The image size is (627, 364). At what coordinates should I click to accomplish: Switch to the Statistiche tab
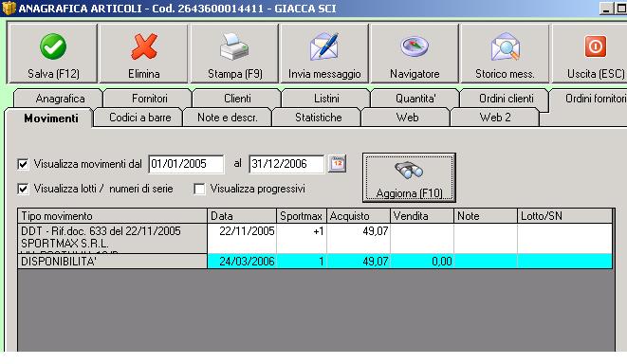[x=319, y=118]
